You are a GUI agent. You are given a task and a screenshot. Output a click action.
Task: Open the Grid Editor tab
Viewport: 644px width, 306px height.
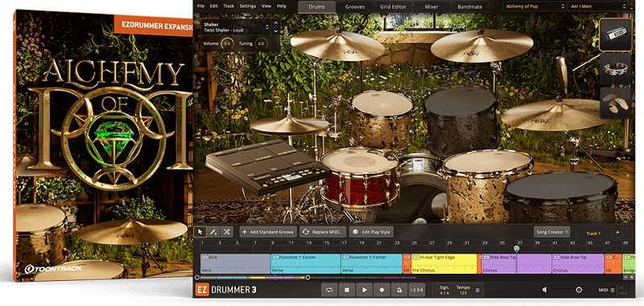(393, 6)
